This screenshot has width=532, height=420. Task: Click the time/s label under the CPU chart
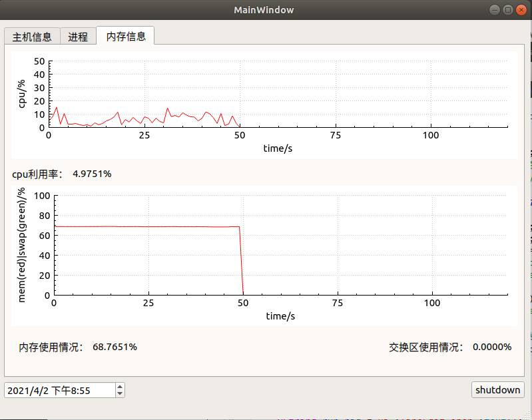click(x=278, y=148)
